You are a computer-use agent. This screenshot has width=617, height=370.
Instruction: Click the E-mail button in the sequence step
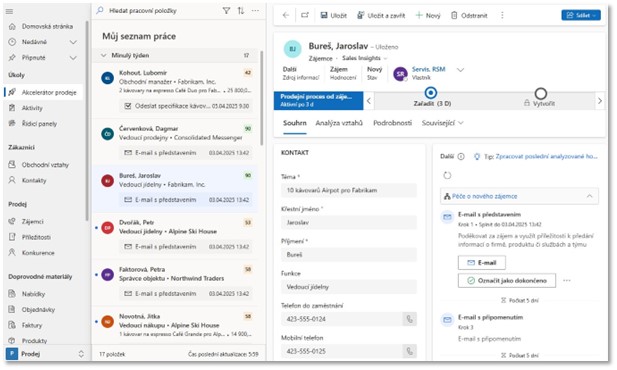[482, 263]
